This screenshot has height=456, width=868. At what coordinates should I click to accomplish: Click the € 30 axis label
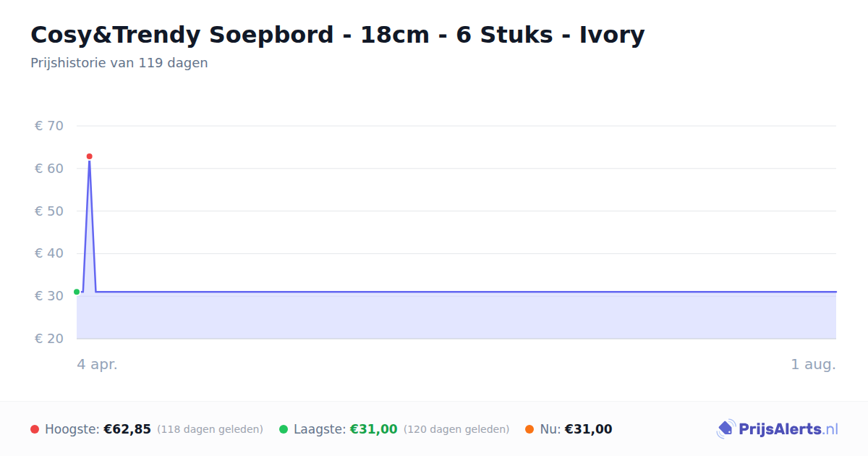point(49,296)
